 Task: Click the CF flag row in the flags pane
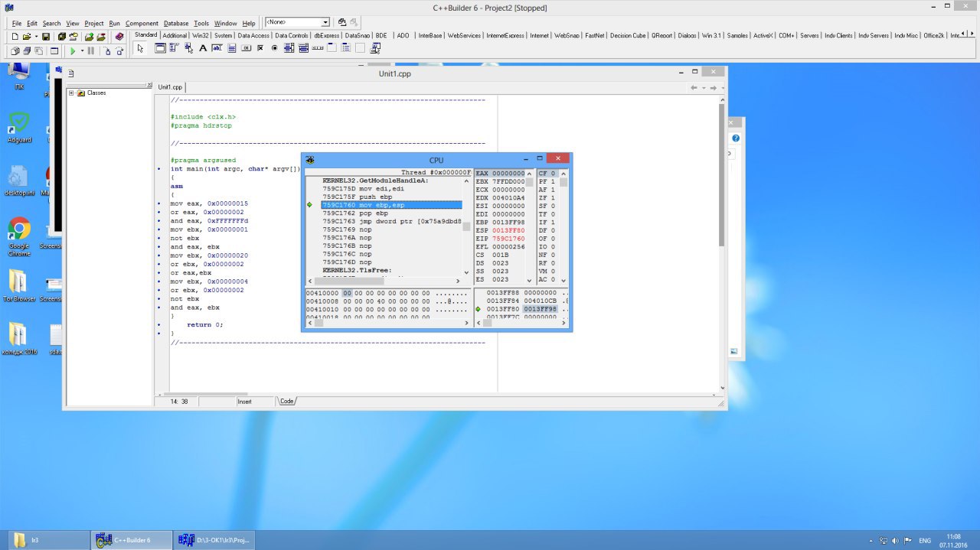547,174
